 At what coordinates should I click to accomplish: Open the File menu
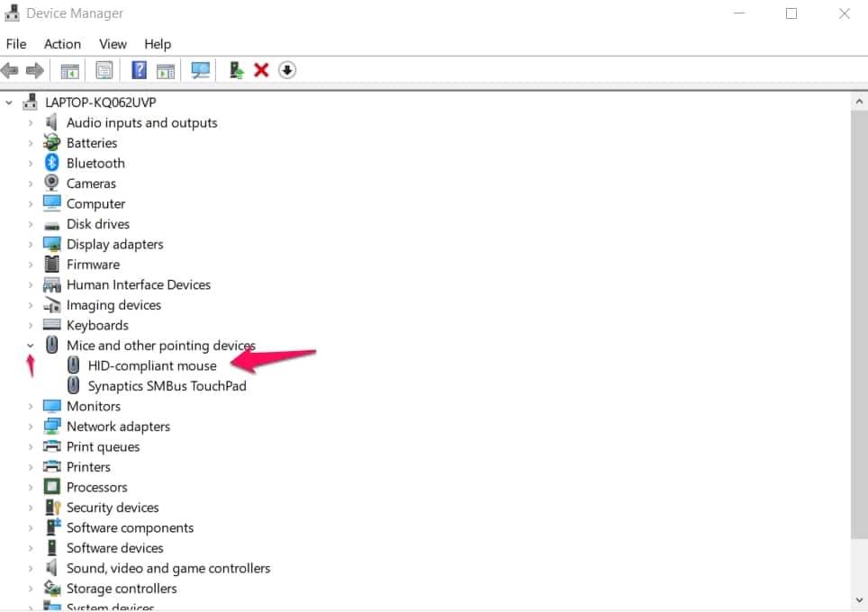click(16, 44)
